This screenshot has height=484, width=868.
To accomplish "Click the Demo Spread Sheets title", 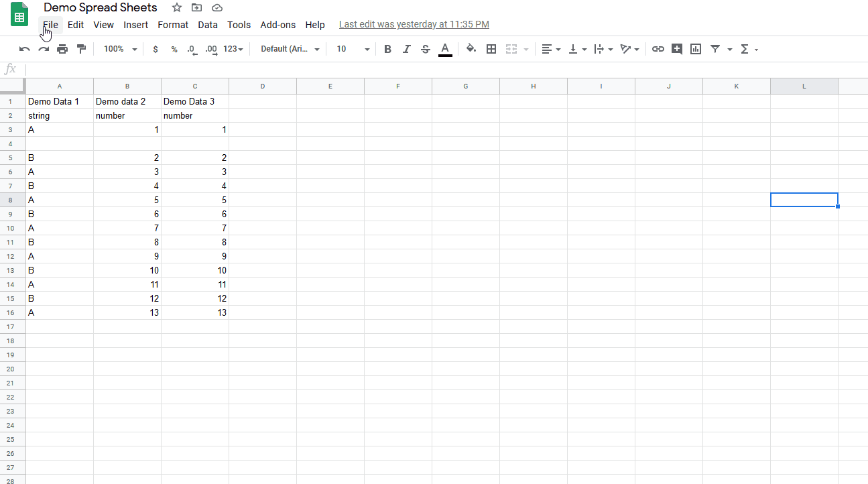I will coord(101,7).
